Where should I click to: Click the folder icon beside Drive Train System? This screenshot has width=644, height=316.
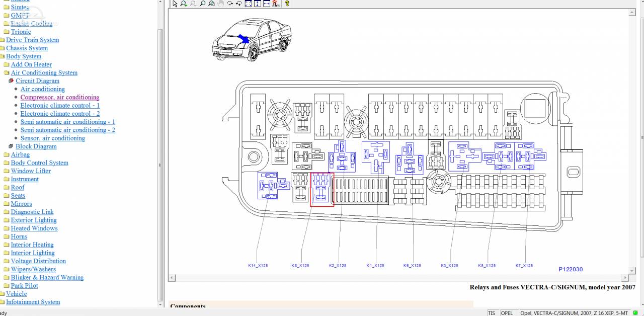click(2, 40)
